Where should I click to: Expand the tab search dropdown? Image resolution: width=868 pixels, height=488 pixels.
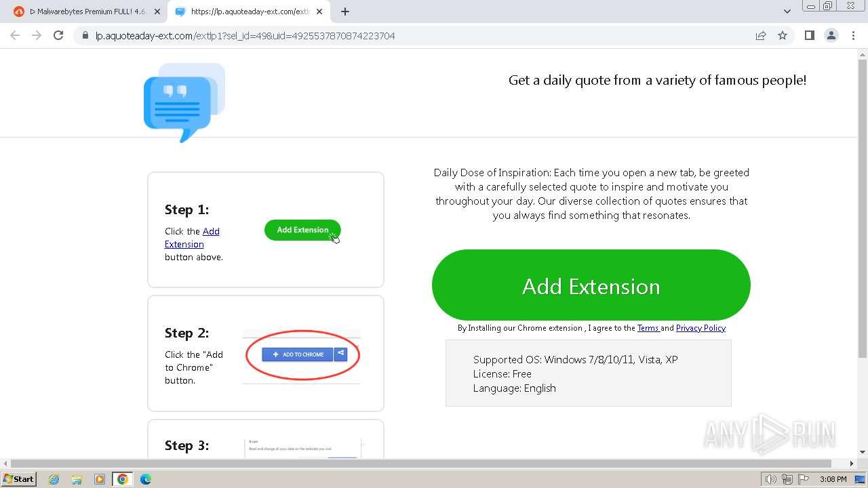coord(787,12)
